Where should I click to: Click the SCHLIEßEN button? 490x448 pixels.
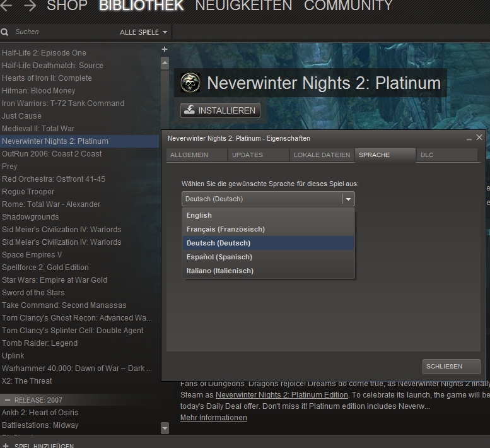click(x=452, y=367)
